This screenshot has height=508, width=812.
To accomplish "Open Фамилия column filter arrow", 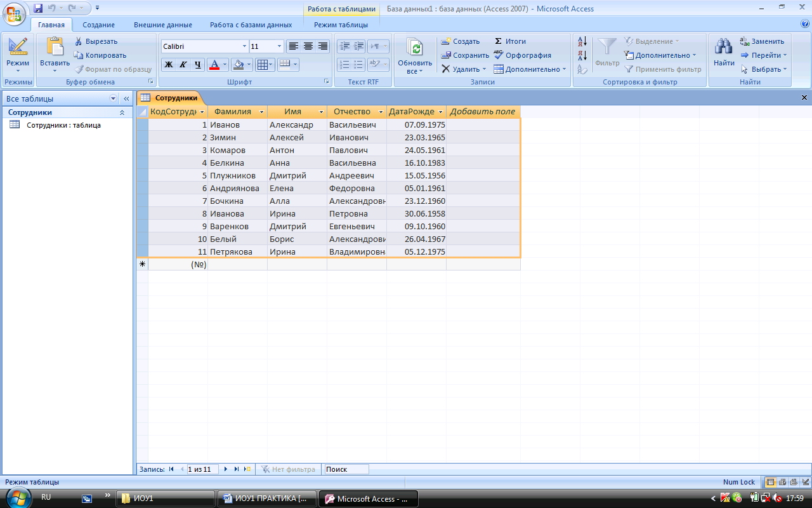I will tap(261, 112).
